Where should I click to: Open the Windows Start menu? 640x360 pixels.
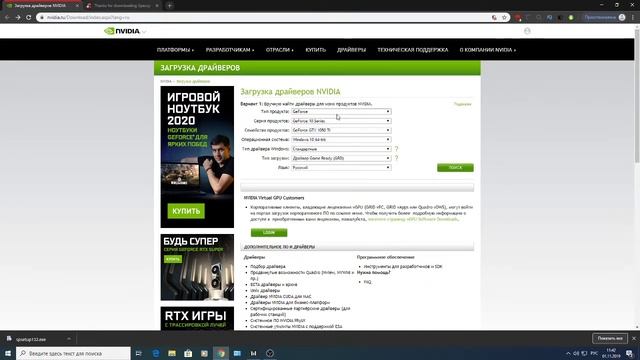[x=8, y=353]
